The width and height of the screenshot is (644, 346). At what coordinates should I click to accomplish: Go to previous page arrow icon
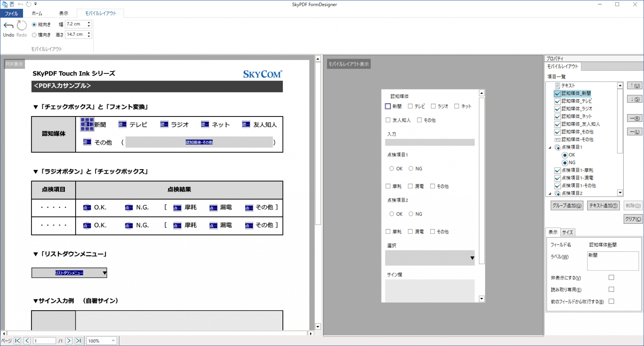[x=27, y=341]
